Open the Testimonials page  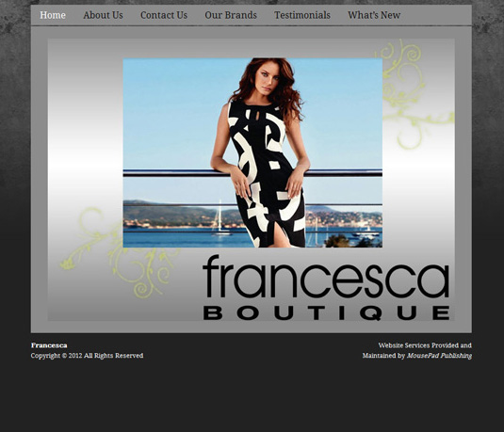[302, 15]
